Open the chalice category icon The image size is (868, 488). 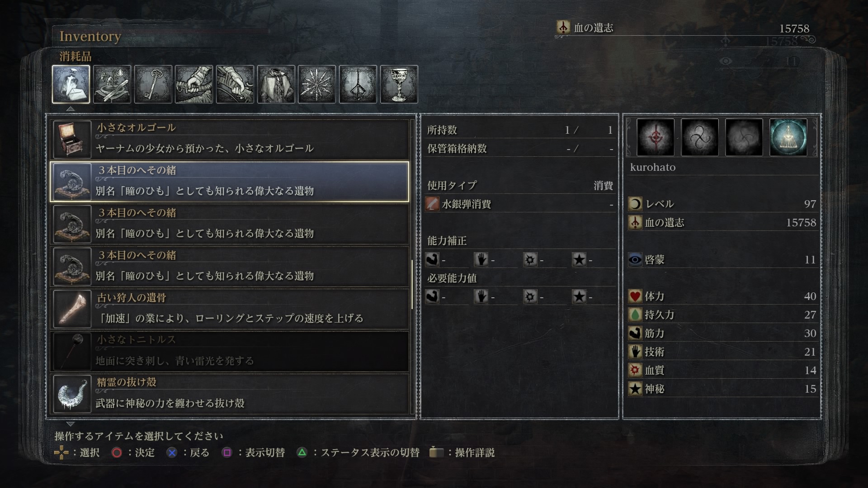click(399, 84)
